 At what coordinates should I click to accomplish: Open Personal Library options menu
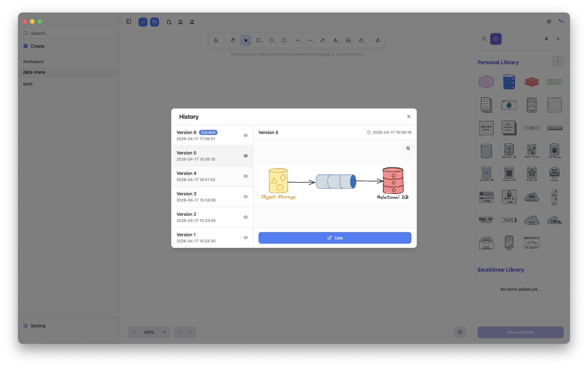[x=558, y=61]
